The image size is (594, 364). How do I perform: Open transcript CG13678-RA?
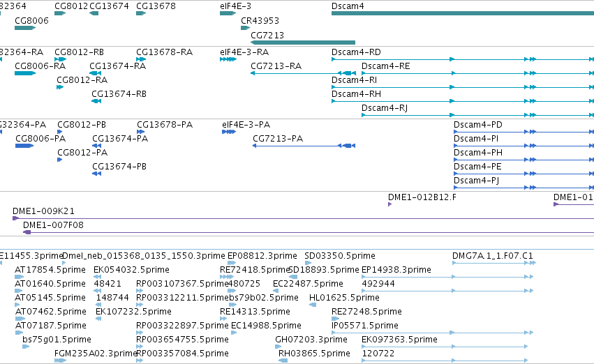(x=165, y=52)
